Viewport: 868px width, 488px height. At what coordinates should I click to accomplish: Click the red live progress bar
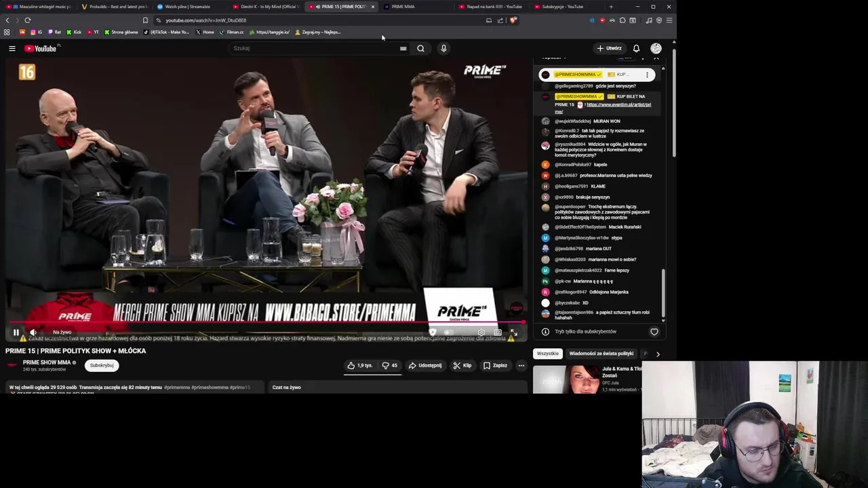tap(266, 323)
